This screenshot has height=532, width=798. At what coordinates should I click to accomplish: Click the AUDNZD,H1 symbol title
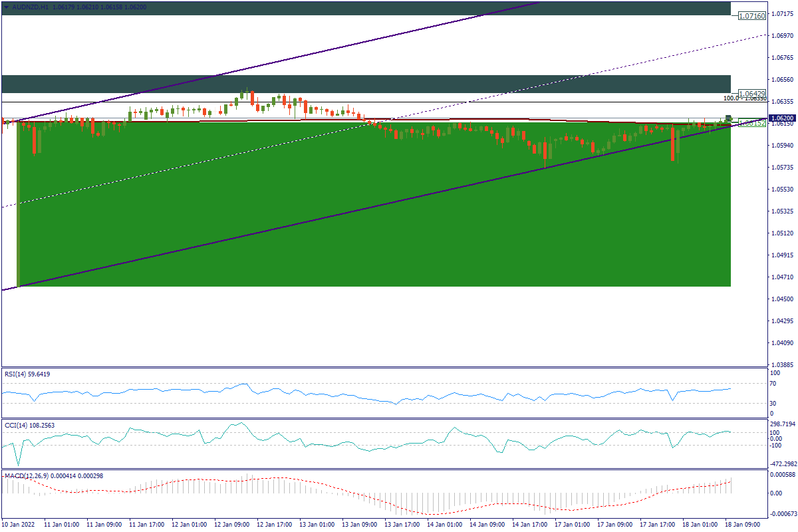tap(26, 6)
